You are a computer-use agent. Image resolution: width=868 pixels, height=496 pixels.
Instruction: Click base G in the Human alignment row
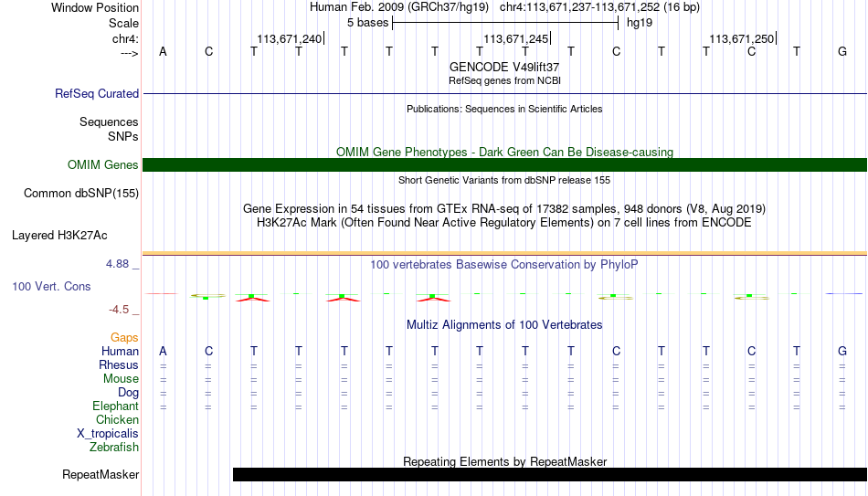click(842, 351)
